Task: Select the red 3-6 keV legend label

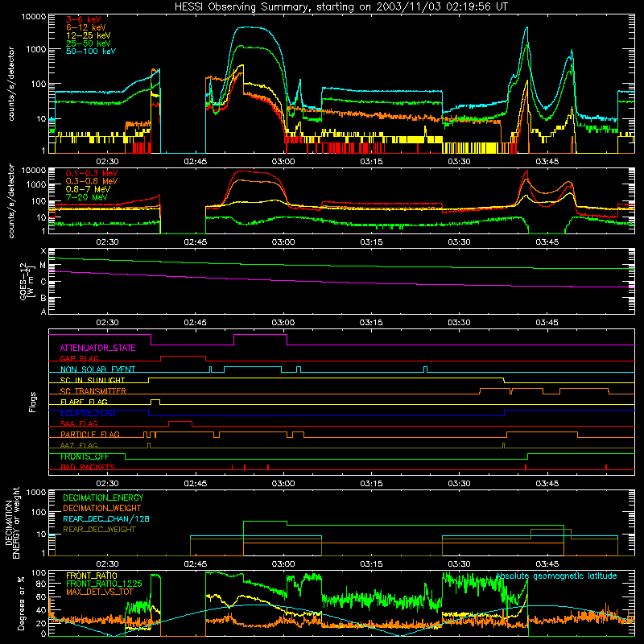Action: coord(84,19)
